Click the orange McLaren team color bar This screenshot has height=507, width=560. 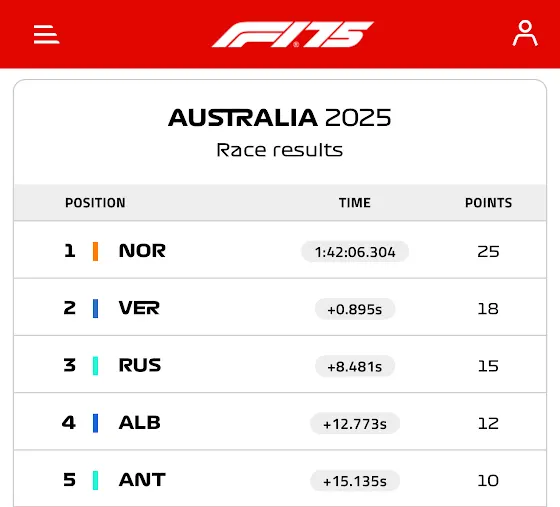95,251
